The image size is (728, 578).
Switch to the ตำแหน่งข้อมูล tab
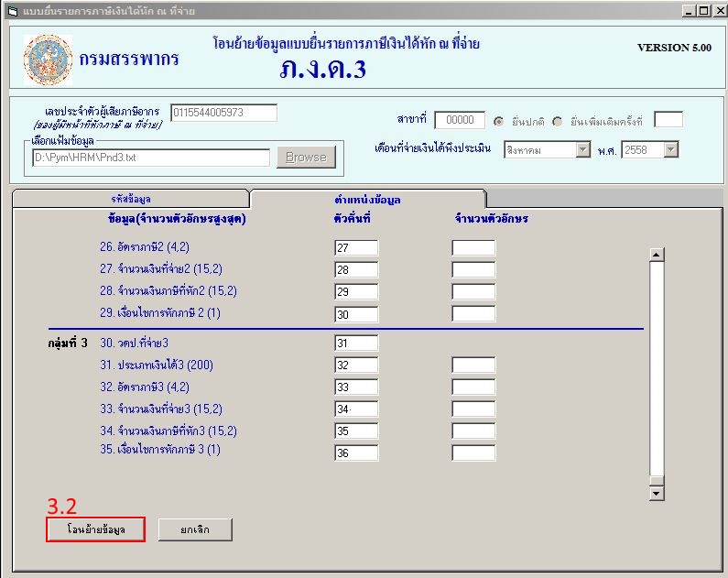[367, 199]
